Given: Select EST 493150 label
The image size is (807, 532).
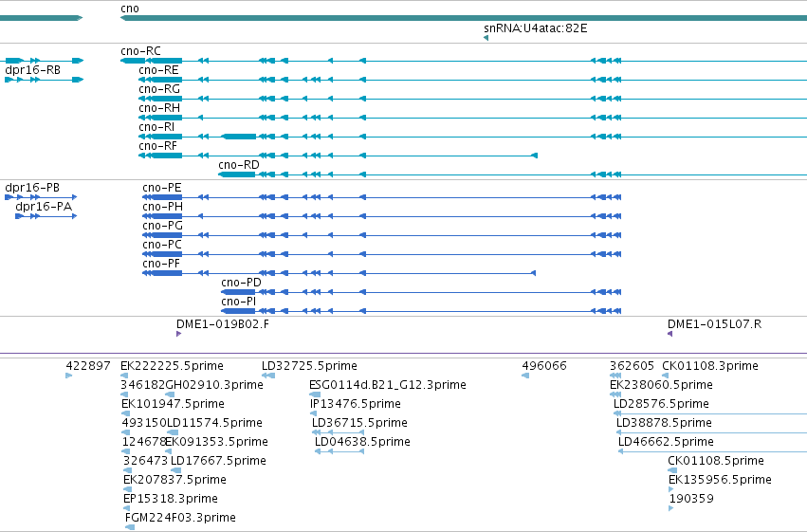Looking at the screenshot, I should coord(143,423).
